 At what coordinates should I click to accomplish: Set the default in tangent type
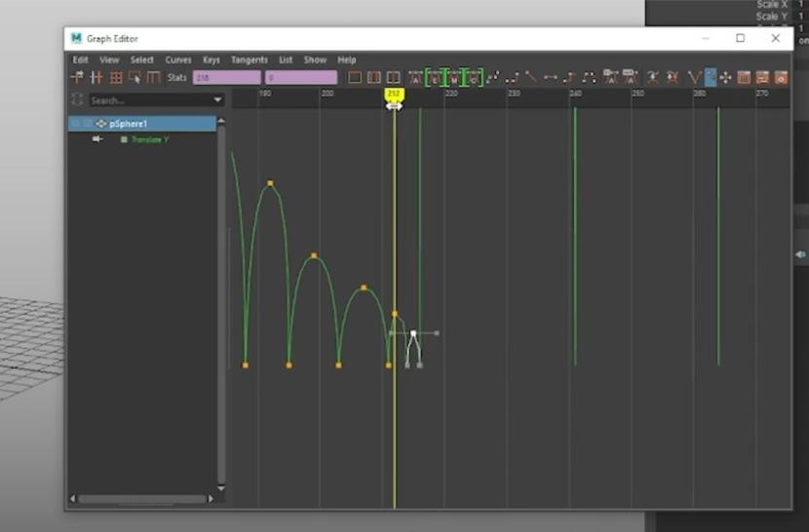pos(610,77)
